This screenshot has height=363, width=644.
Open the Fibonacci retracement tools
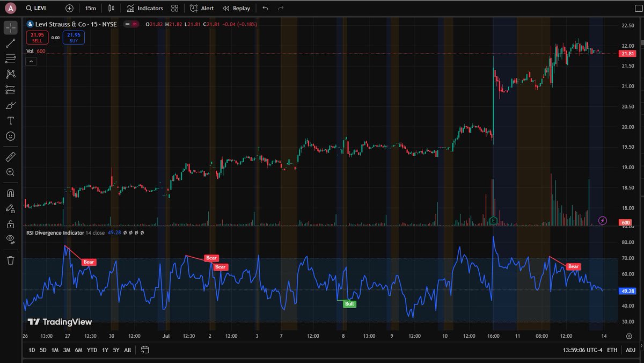tap(11, 59)
